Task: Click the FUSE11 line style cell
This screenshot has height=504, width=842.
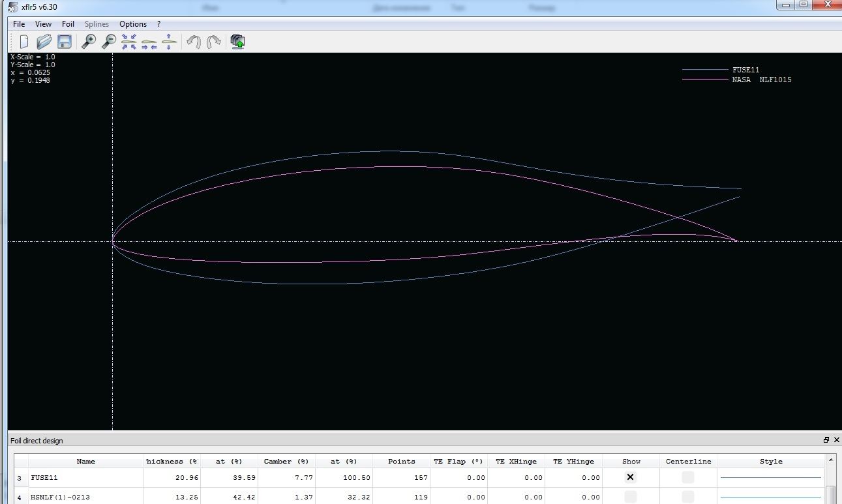Action: click(770, 477)
